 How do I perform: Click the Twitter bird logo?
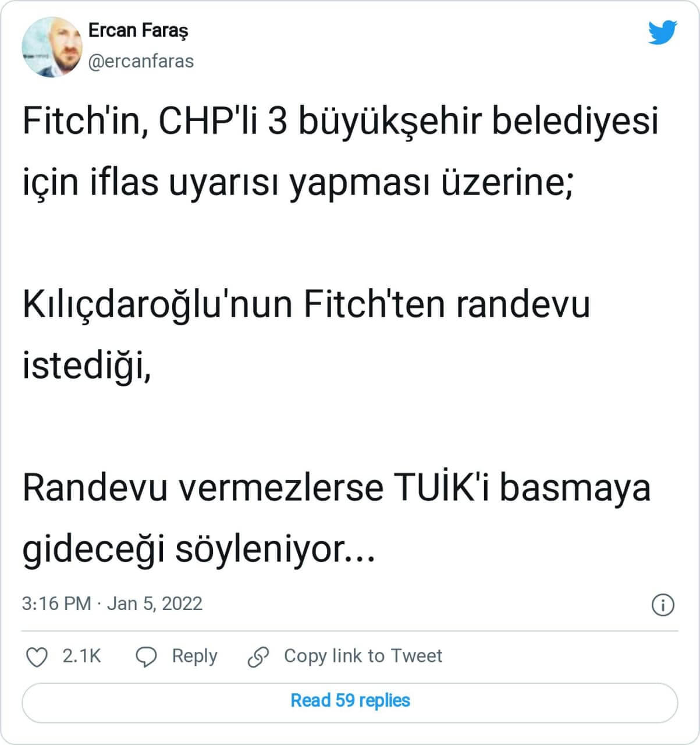pyautogui.click(x=662, y=33)
